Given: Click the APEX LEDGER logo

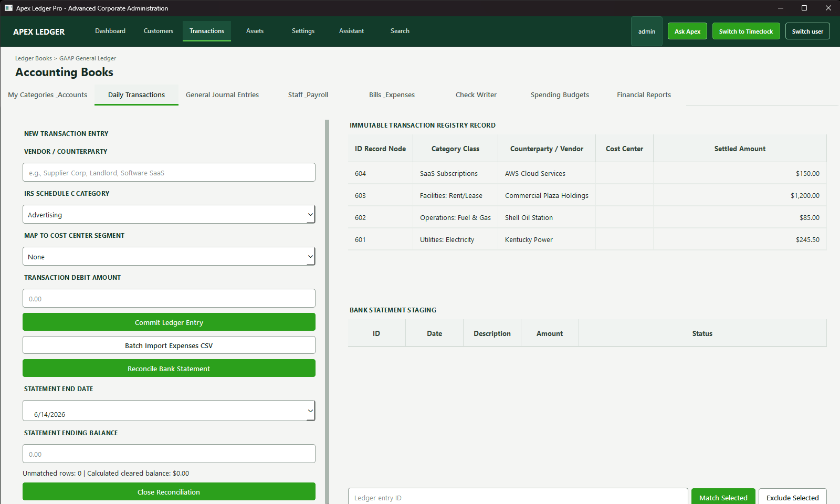Looking at the screenshot, I should [x=39, y=31].
